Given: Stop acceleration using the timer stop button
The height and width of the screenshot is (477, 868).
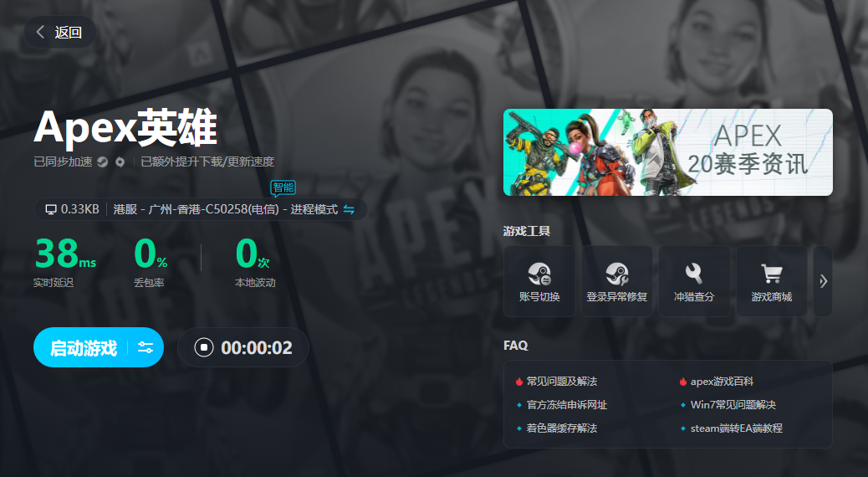Looking at the screenshot, I should [204, 348].
